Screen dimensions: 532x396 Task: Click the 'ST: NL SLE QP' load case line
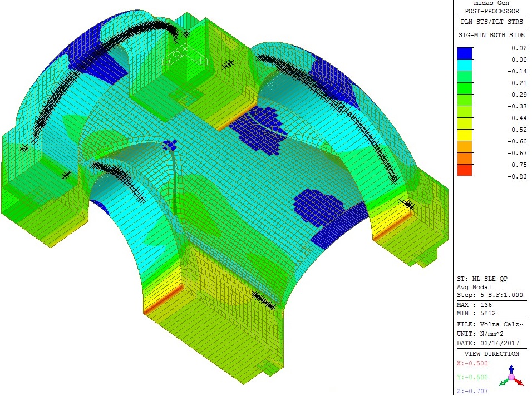482,279
